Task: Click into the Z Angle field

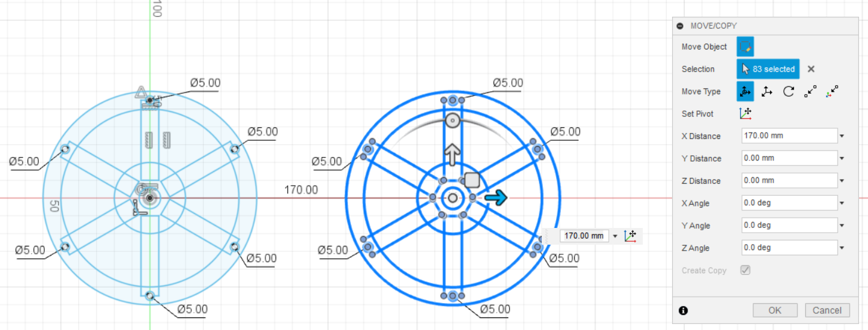Action: tap(789, 248)
